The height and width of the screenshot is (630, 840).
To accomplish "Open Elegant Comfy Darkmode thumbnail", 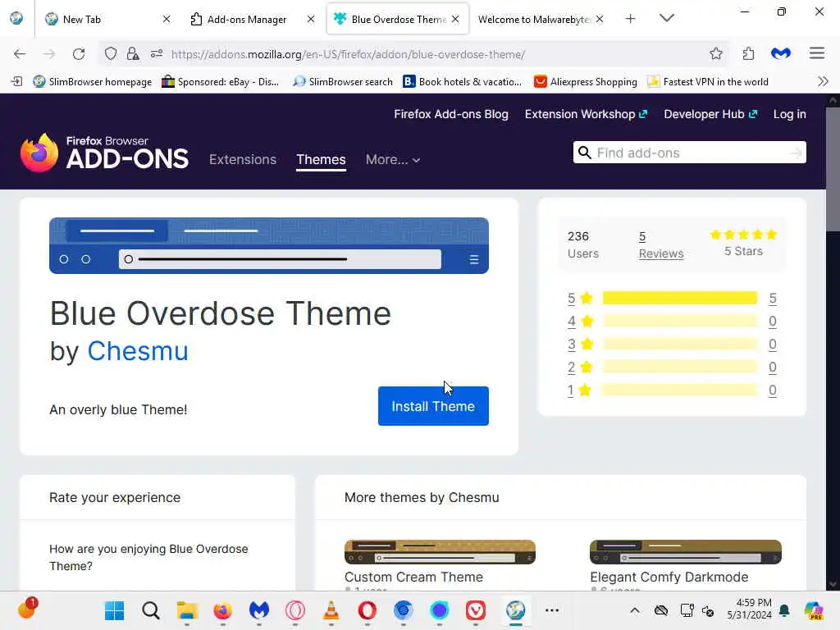I will 685,552.
